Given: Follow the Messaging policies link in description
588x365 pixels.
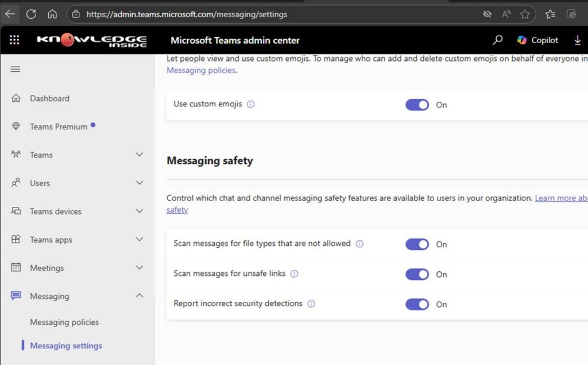Looking at the screenshot, I should [201, 70].
